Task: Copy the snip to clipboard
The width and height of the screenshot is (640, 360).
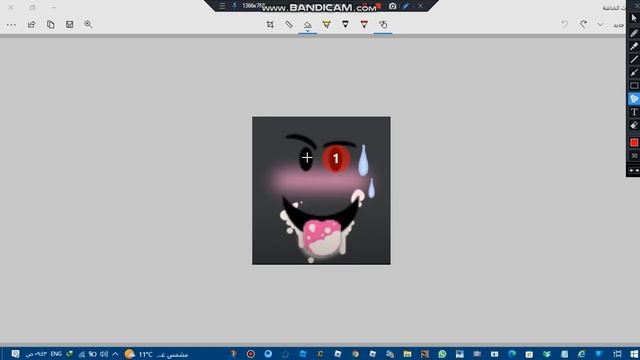Action: [x=51, y=24]
